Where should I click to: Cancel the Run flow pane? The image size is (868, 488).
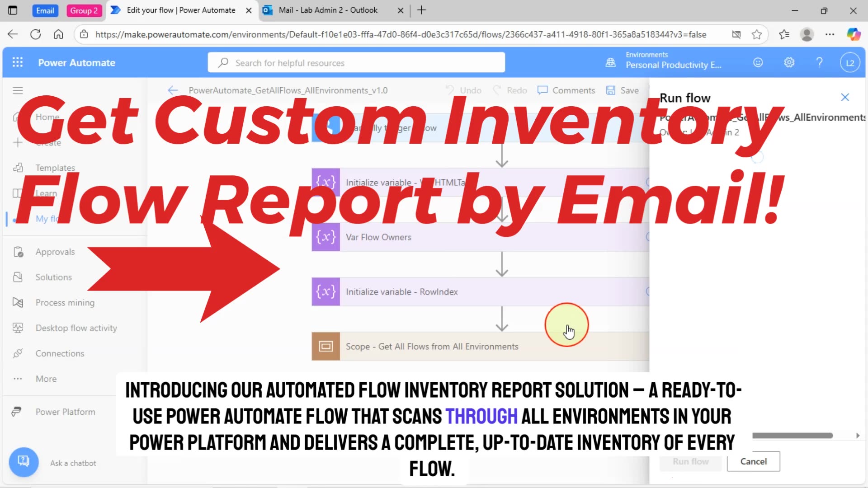753,461
